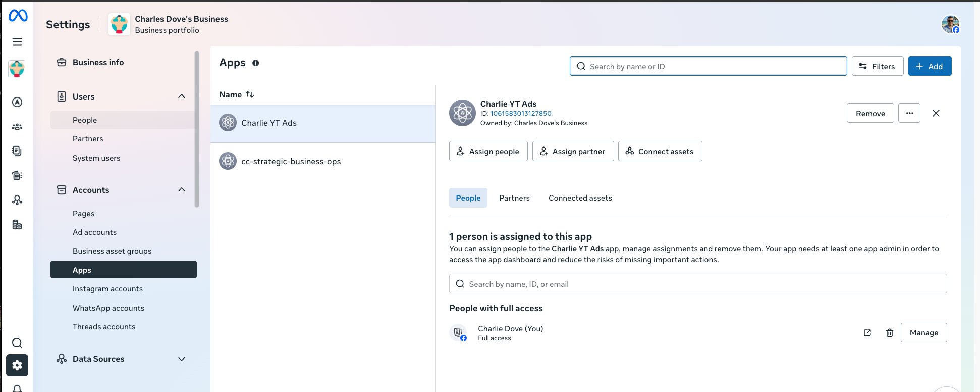
Task: Open Charlie Dove's profile in new window
Action: coord(867,333)
